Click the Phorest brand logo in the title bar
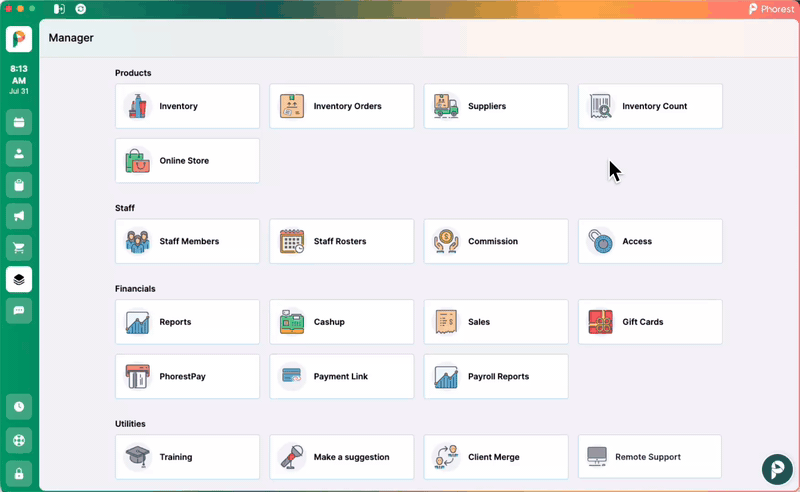Screen dimensions: 800x492 pyautogui.click(x=771, y=9)
